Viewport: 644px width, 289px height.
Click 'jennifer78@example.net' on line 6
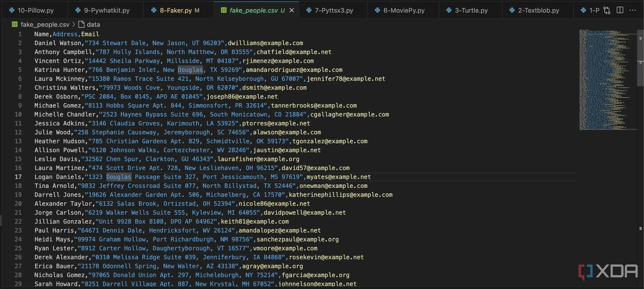point(346,79)
